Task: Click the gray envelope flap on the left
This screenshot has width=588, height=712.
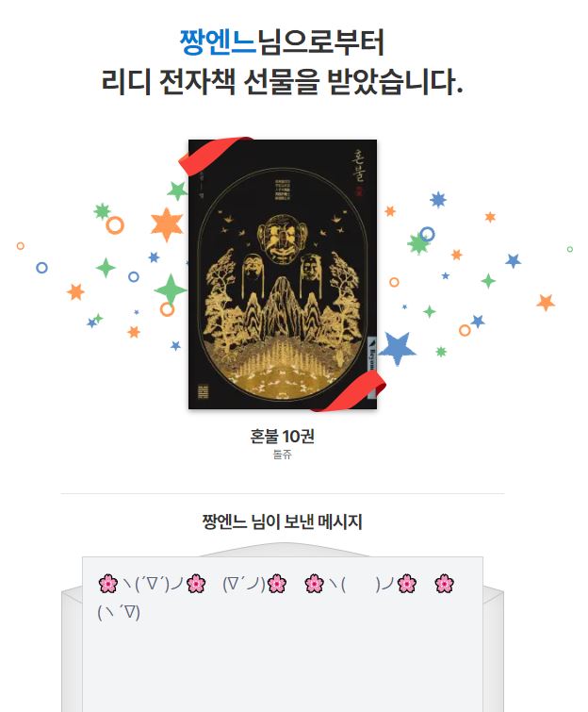Action: click(x=72, y=650)
